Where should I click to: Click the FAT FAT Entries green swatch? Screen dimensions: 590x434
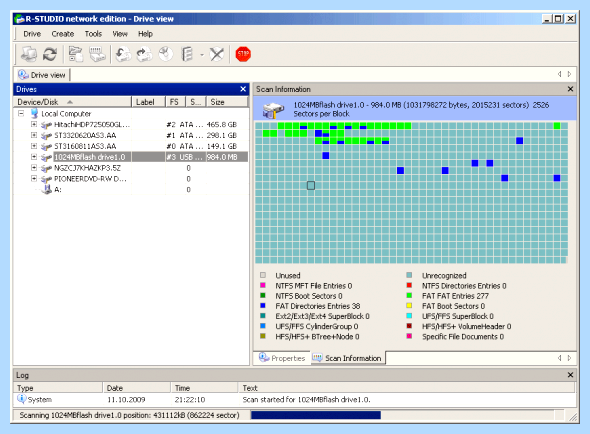pos(409,295)
